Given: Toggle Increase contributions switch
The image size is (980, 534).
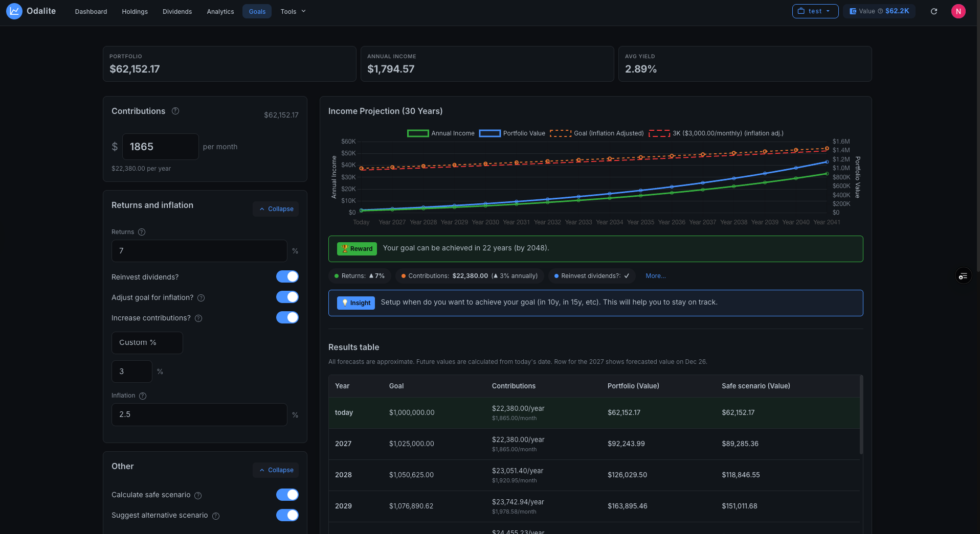Looking at the screenshot, I should tap(287, 317).
